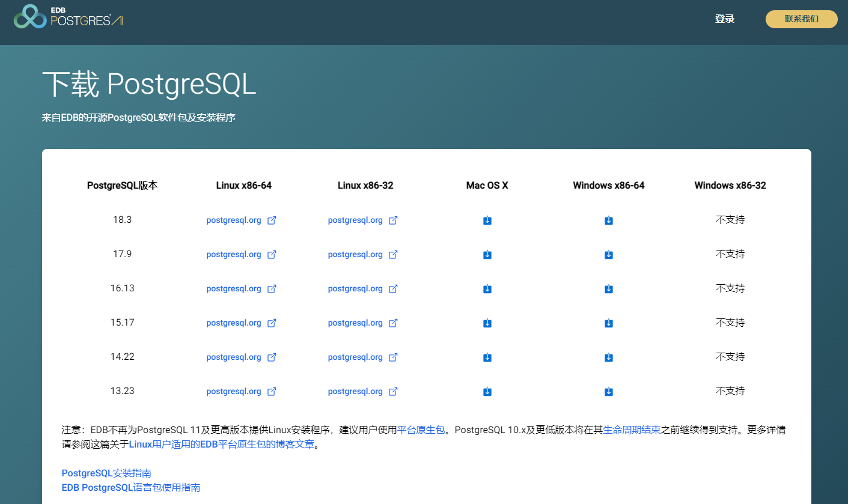848x504 pixels.
Task: Download Windows x86-64 installer for 16.13
Action: coord(609,289)
